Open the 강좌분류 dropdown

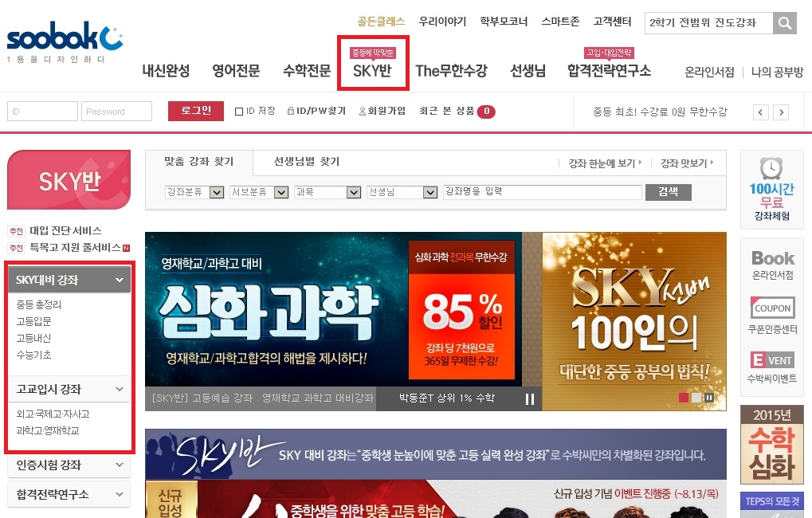coord(194,192)
